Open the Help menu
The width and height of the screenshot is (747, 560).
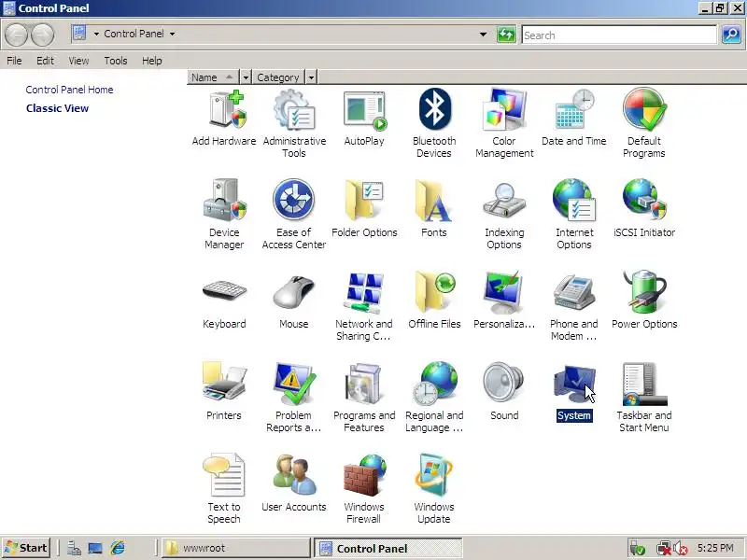(152, 61)
